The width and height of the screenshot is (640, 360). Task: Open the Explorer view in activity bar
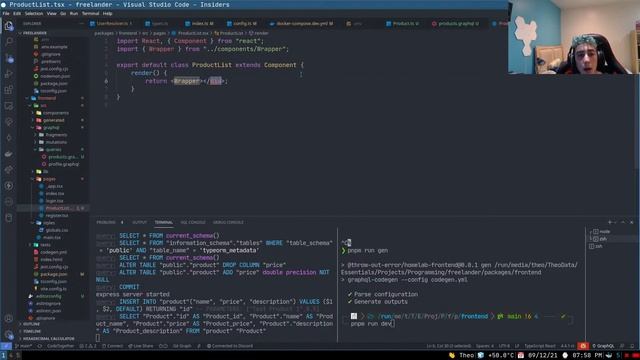pos(9,26)
